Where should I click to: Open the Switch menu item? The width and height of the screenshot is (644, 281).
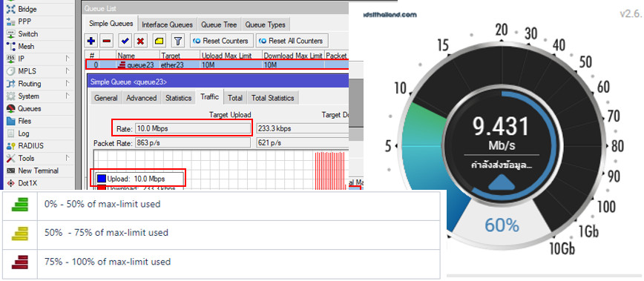tap(27, 34)
